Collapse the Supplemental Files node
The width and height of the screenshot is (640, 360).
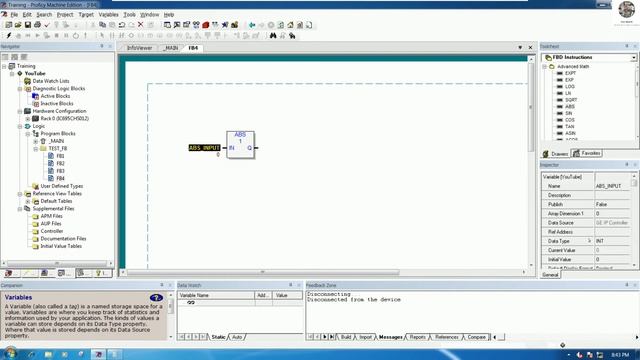click(x=20, y=209)
